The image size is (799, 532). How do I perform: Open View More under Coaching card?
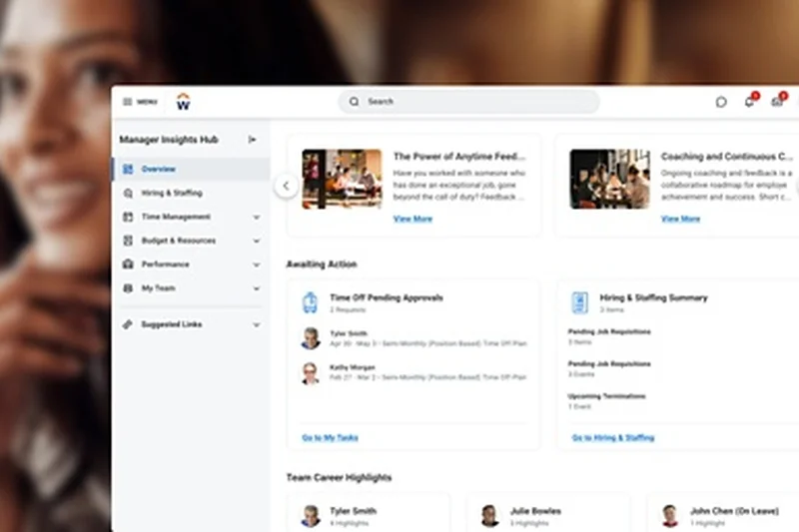[680, 219]
